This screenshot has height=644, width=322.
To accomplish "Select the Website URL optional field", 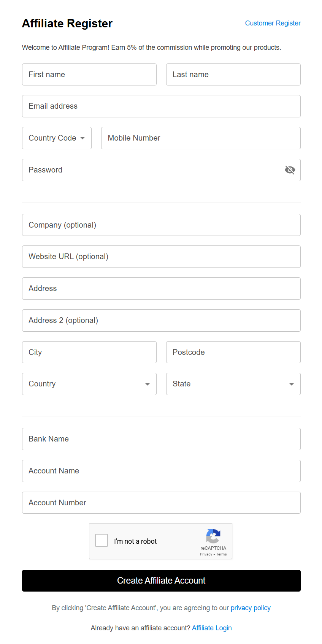I will pos(161,256).
